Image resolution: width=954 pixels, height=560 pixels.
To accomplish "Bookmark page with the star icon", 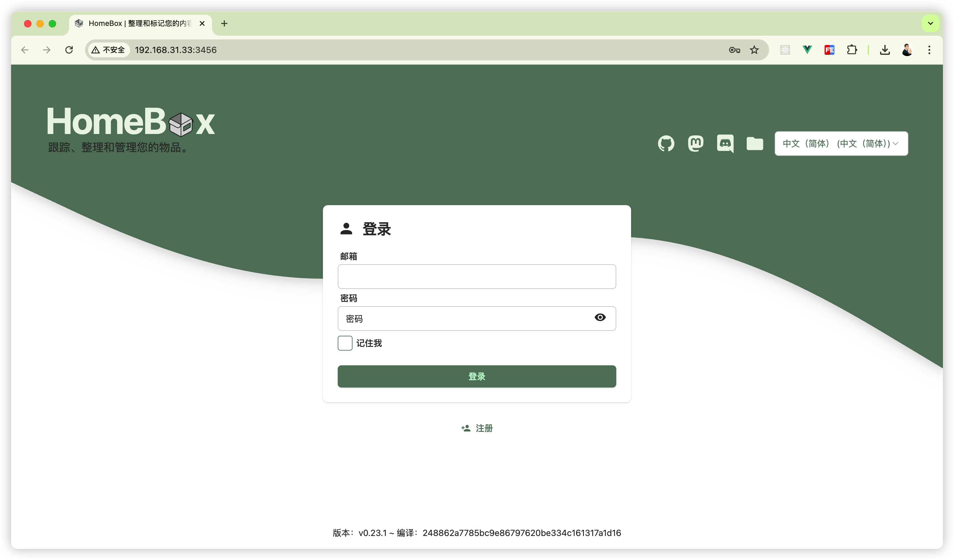I will 754,50.
